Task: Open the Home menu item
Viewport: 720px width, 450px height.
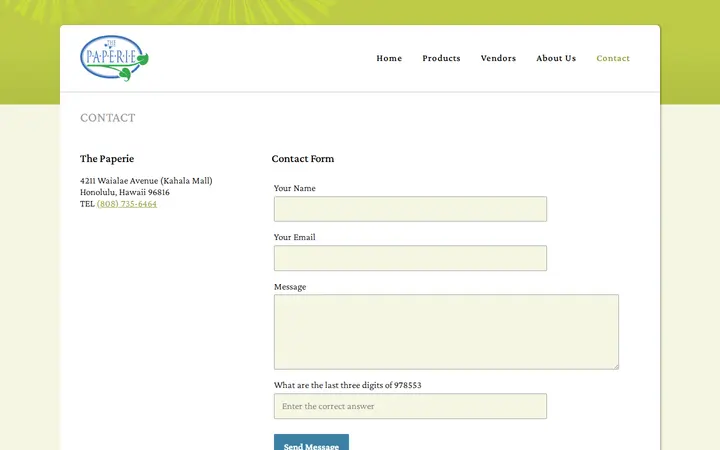Action: [x=389, y=58]
